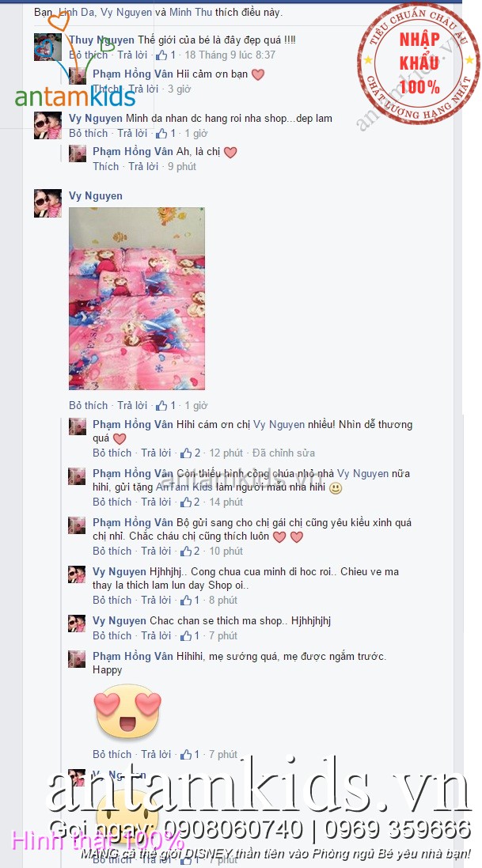
Task: Open the Phạm Hồng Vân name on 'Hii cảm ơn bạn'
Action: 133,74
